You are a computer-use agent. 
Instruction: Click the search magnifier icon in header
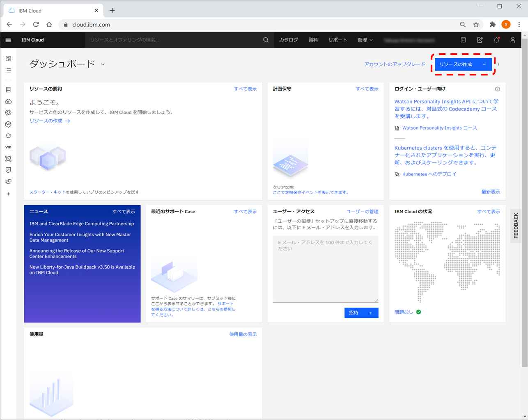point(266,40)
